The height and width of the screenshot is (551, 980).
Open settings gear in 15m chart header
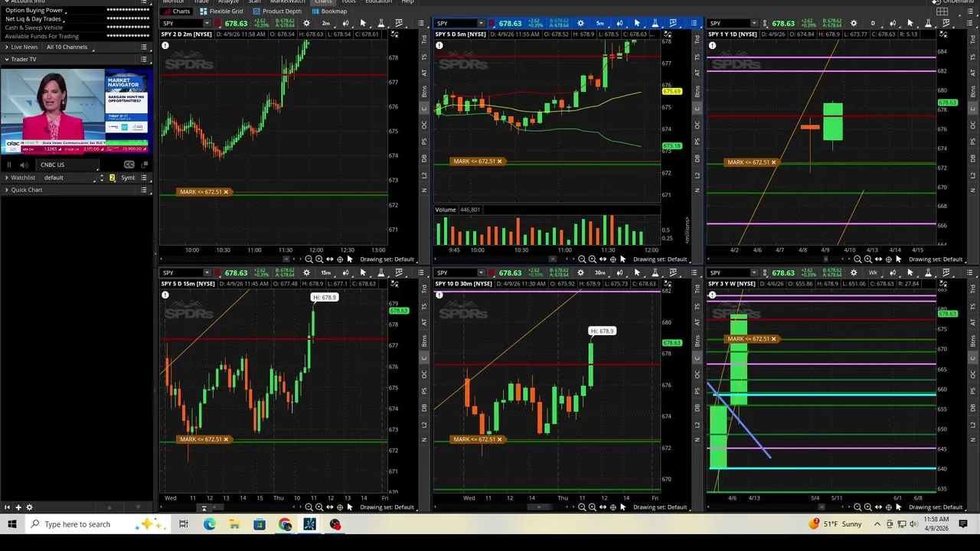point(306,272)
